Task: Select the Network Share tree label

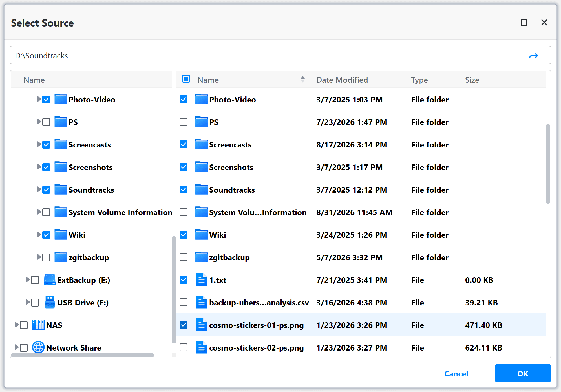Action: (74, 348)
